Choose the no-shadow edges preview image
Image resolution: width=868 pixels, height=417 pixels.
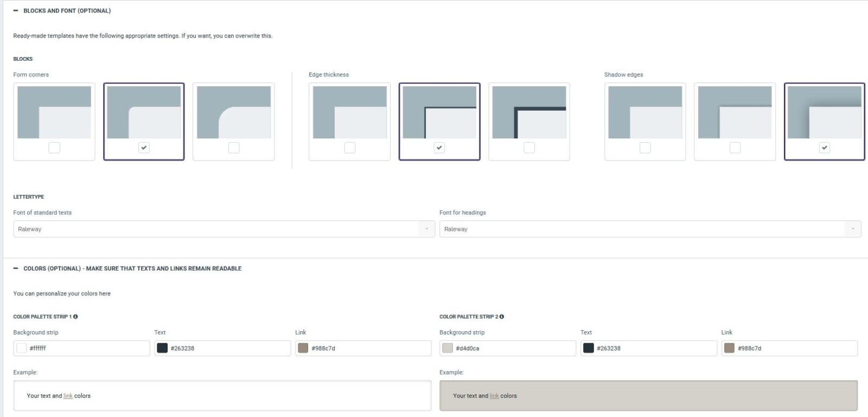pyautogui.click(x=645, y=112)
